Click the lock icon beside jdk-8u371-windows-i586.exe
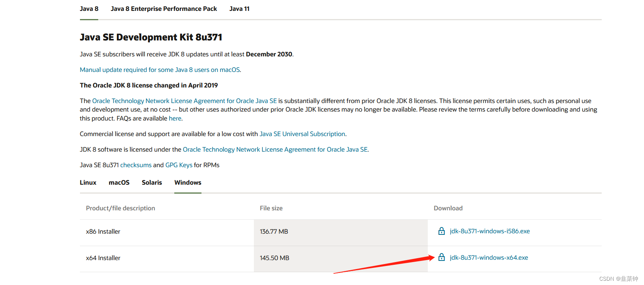 pos(441,231)
